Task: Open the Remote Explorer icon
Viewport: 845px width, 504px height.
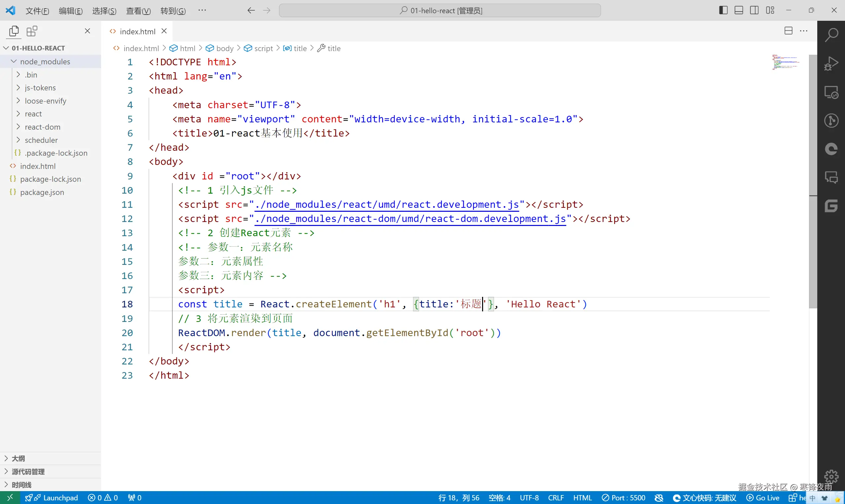Action: [831, 92]
